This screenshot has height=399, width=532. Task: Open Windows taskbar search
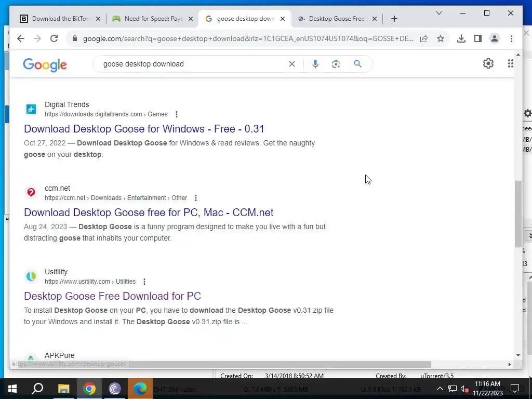tap(37, 389)
